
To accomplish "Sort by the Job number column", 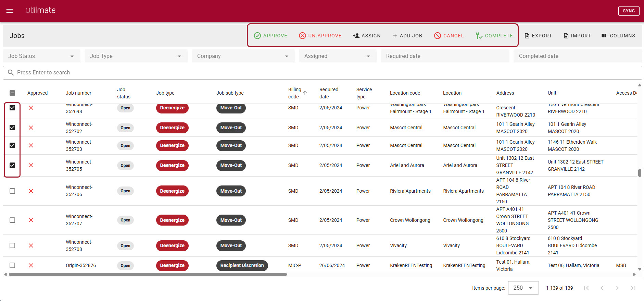I will click(x=78, y=93).
